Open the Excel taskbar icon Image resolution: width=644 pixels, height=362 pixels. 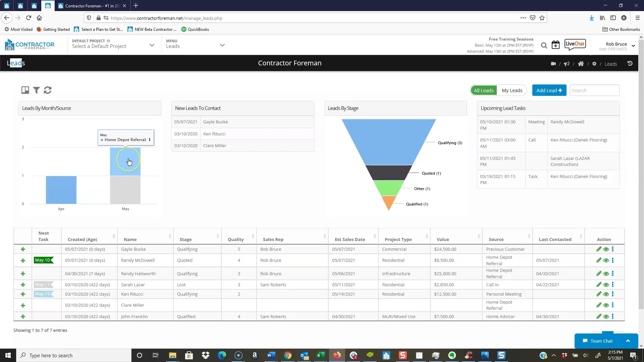(x=320, y=355)
